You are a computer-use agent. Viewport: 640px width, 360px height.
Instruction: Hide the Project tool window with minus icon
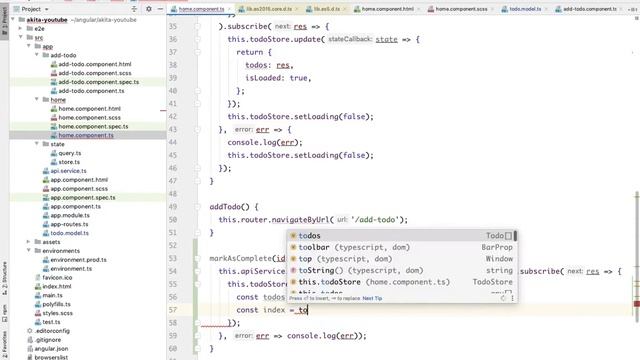pos(160,9)
